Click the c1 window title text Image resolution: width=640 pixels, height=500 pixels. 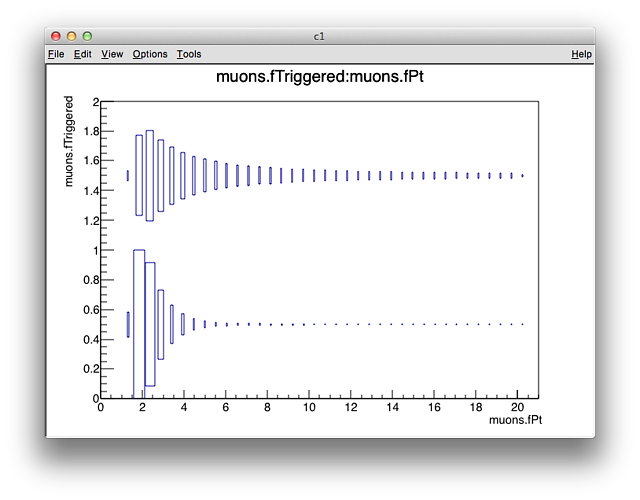coord(319,36)
